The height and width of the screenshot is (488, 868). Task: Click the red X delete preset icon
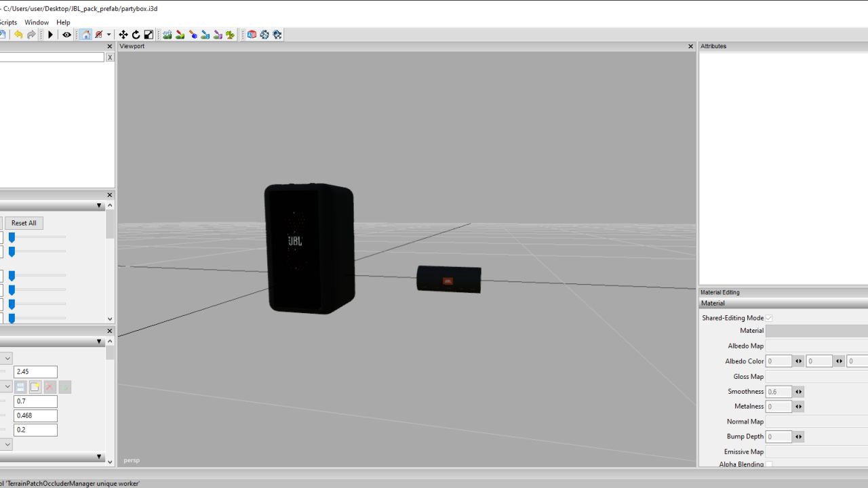pos(50,387)
